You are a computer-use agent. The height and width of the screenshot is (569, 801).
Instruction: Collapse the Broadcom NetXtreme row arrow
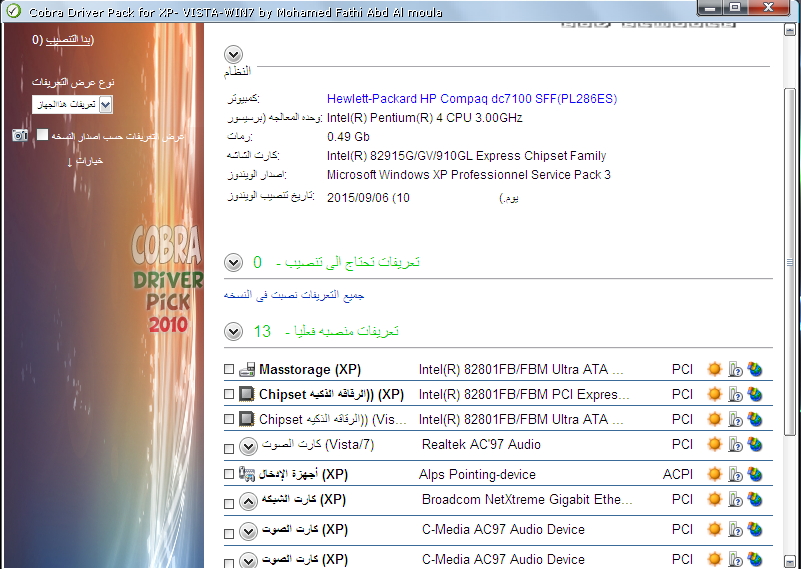coord(248,502)
